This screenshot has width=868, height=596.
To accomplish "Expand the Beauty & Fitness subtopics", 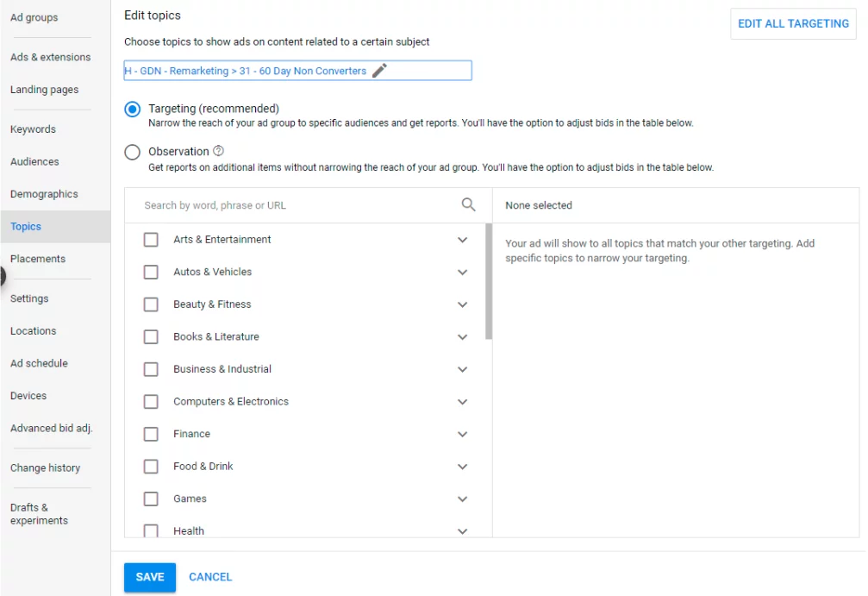I will point(462,304).
